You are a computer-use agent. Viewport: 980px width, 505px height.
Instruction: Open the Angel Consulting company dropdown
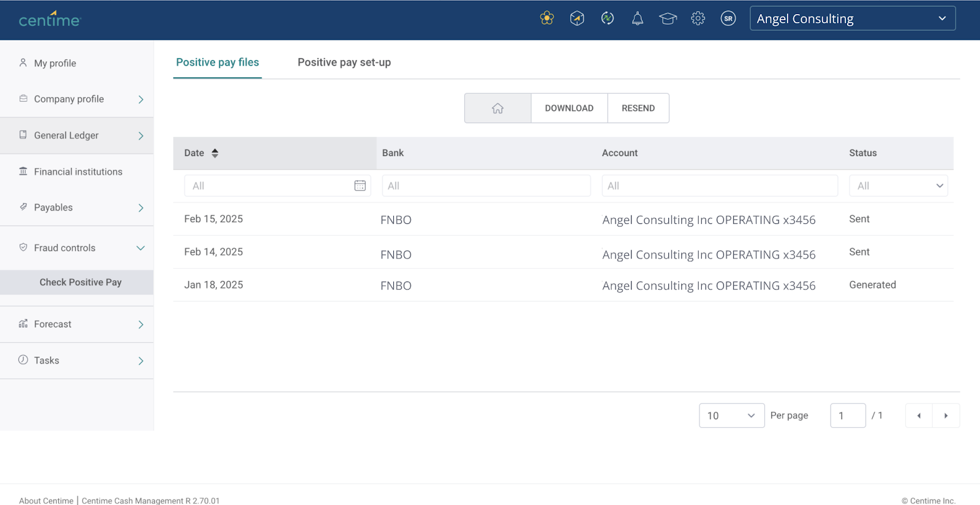(x=853, y=18)
